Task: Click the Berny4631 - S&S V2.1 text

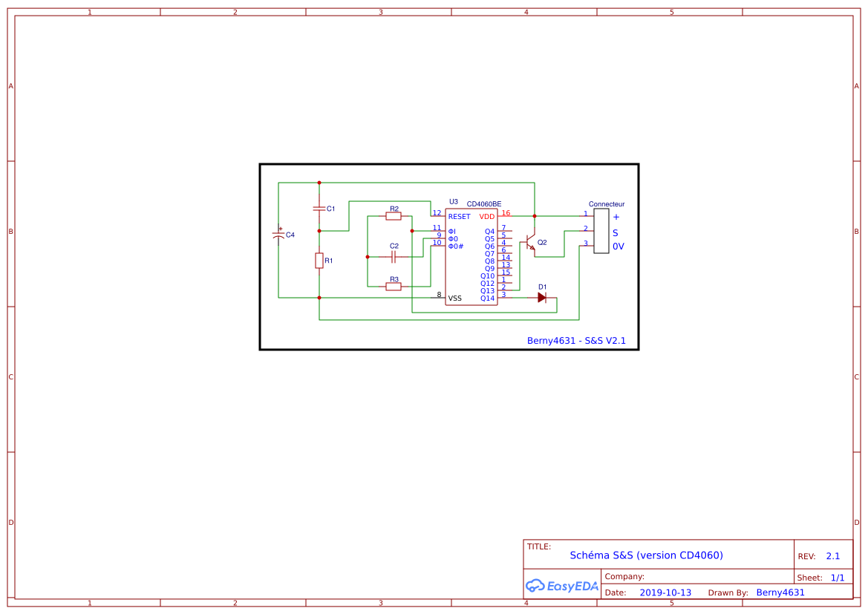Action: (576, 340)
